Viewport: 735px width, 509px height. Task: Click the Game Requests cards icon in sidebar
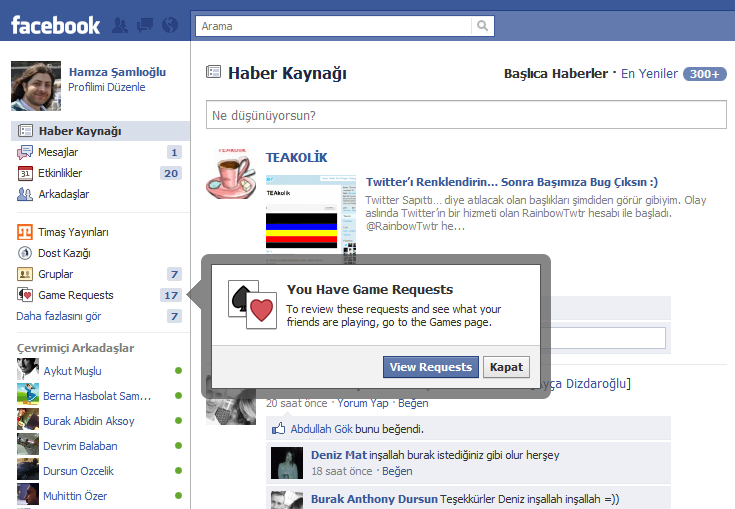click(25, 295)
